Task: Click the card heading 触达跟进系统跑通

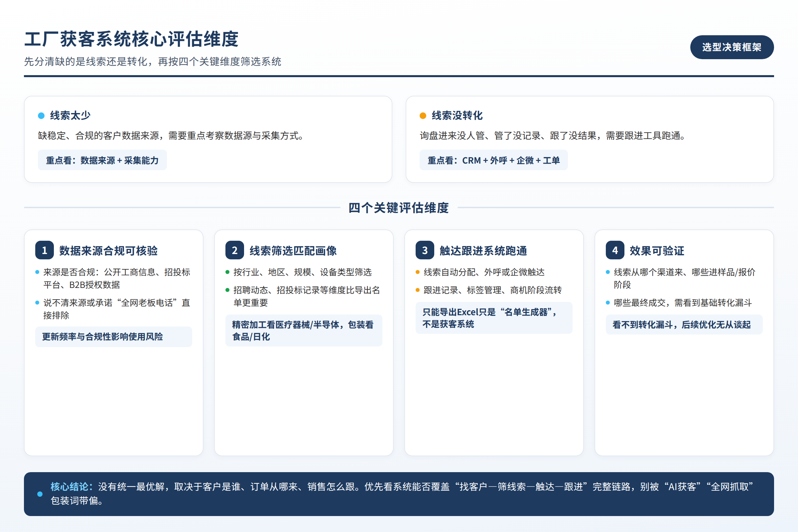Action: (x=483, y=251)
